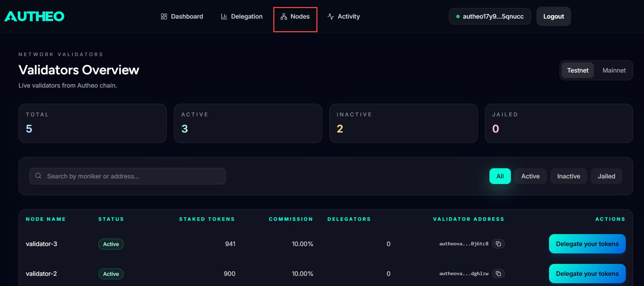Filter validators by Active
The height and width of the screenshot is (286, 644).
(x=530, y=176)
